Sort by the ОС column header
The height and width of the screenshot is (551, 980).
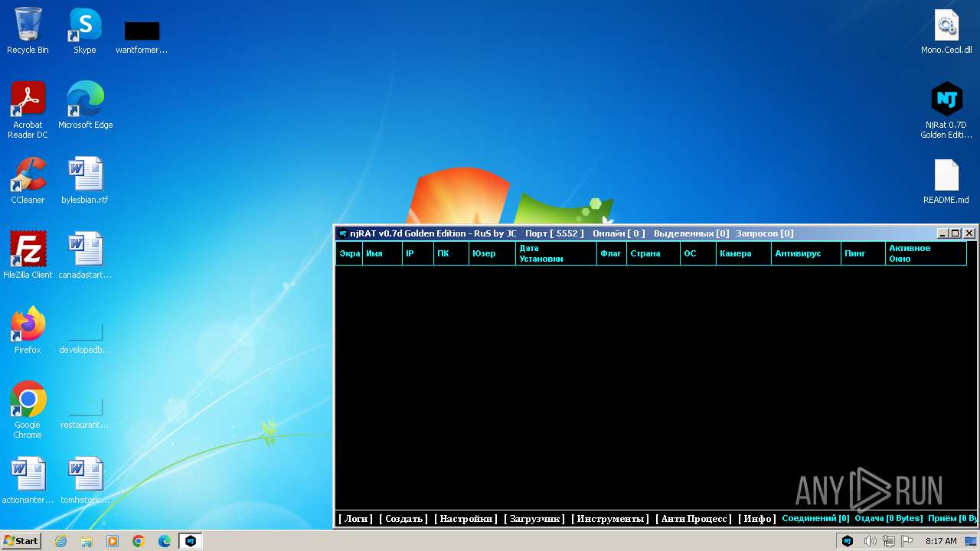pyautogui.click(x=698, y=253)
